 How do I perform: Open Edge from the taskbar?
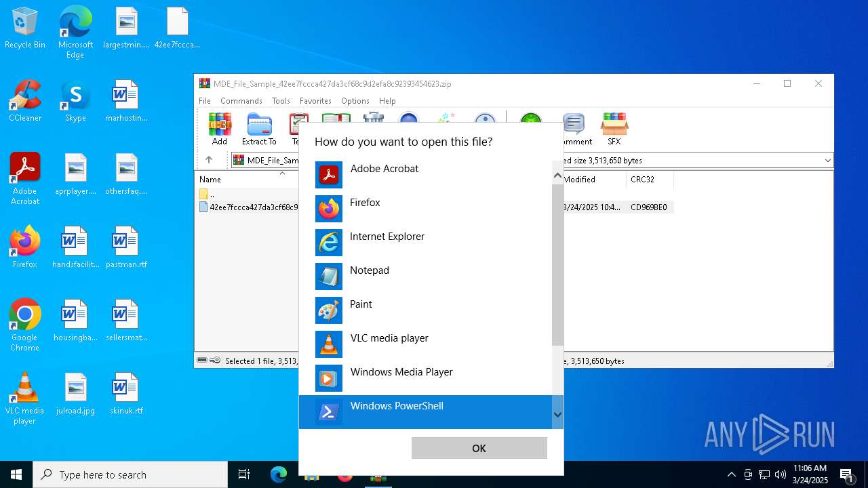(x=279, y=474)
